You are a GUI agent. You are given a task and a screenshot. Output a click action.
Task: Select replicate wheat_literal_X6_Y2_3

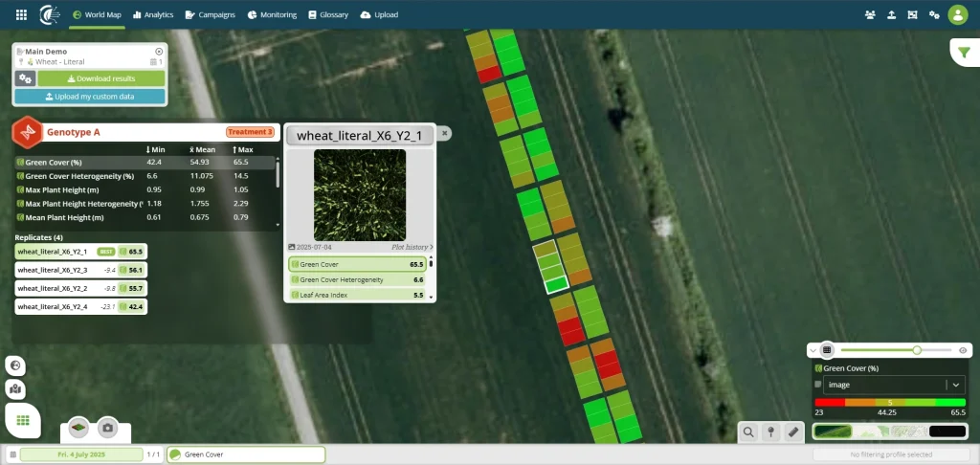(x=81, y=270)
